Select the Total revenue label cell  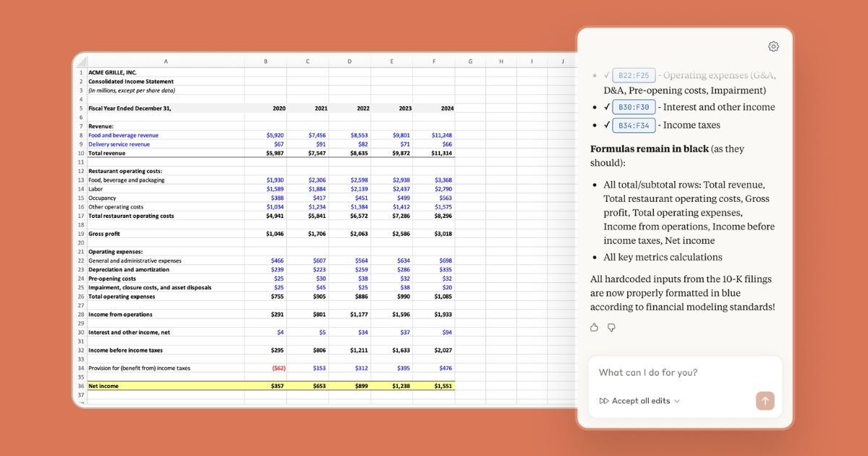(166, 153)
